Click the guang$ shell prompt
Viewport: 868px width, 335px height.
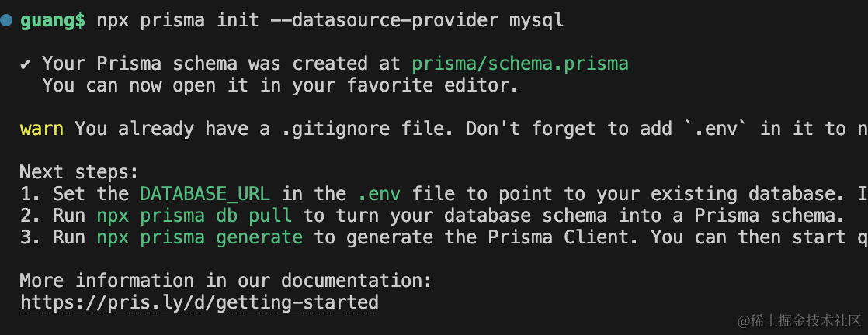(53, 21)
